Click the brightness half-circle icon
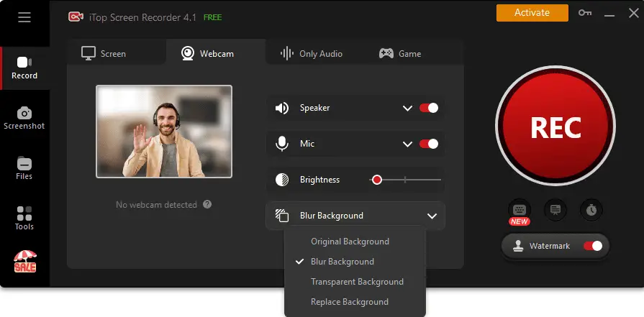Screen dimensions: 644x317 (282, 180)
